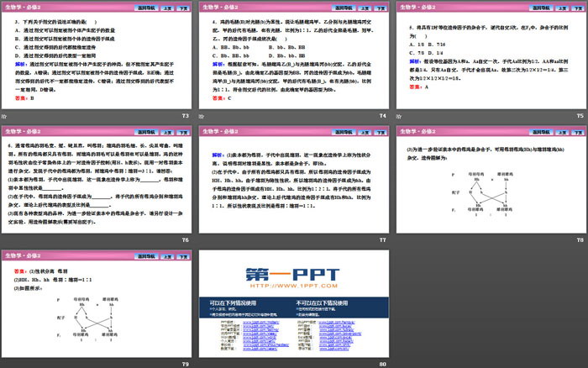Image resolution: width=588 pixels, height=368 pixels.
Task: Click 返回导航 button on slide 78
Action: click(x=518, y=131)
